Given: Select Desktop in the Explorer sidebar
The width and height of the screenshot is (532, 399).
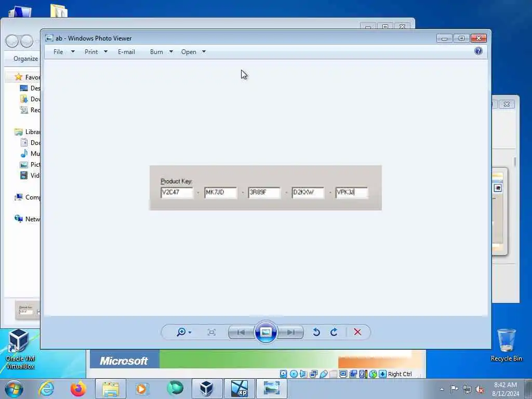Looking at the screenshot, I should tap(30, 88).
